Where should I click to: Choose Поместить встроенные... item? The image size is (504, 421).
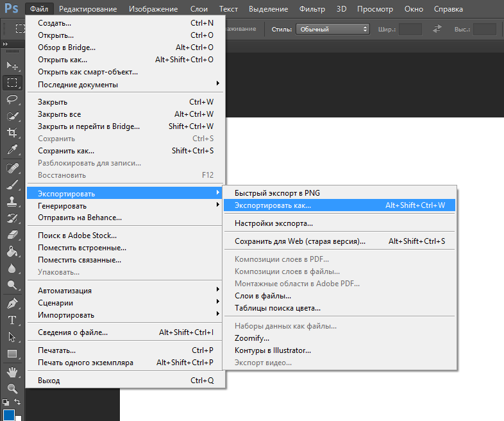[124, 248]
